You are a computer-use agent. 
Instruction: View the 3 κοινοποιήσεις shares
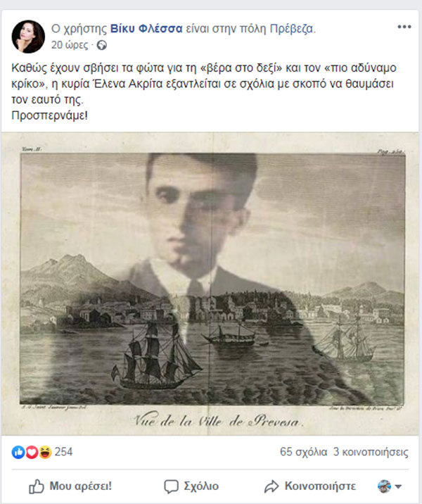coord(371,452)
